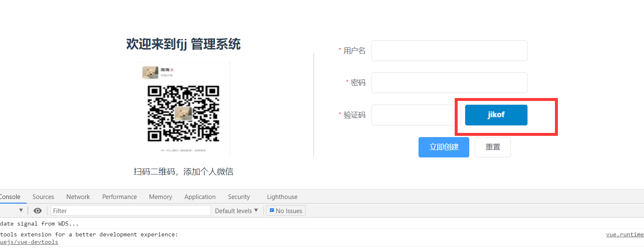
Task: Click the vuejs/vue-devtools link
Action: click(29, 242)
